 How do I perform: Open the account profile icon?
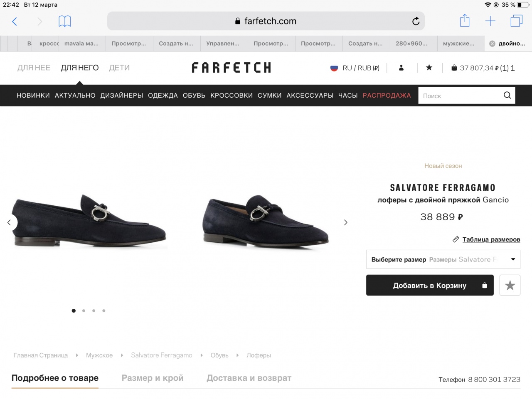tap(401, 68)
